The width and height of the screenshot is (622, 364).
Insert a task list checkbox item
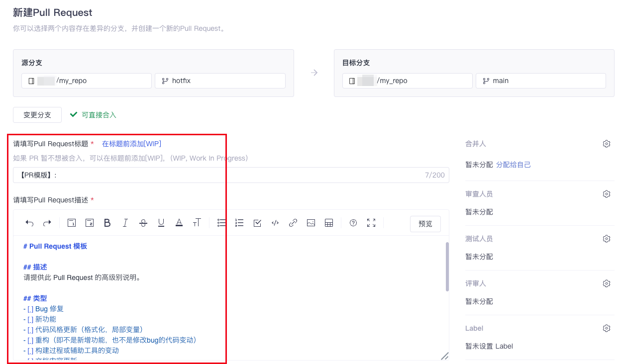point(257,223)
